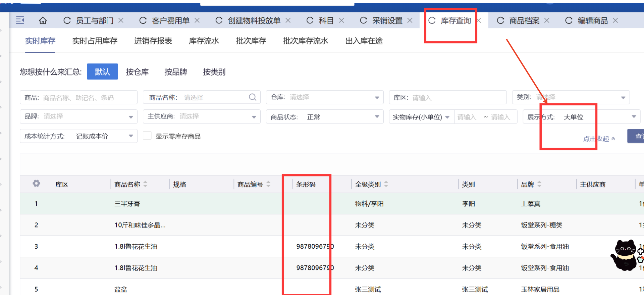Close the 客户费用单 tab
This screenshot has width=644, height=304.
coord(197,21)
